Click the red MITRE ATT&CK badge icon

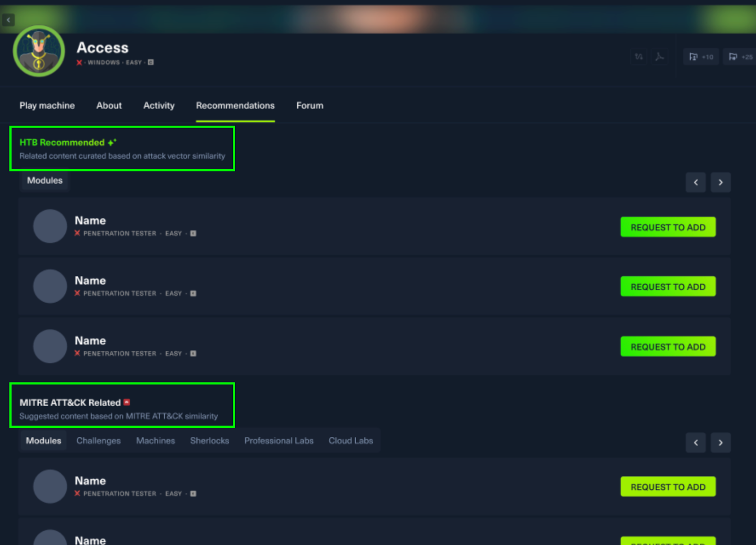click(127, 402)
